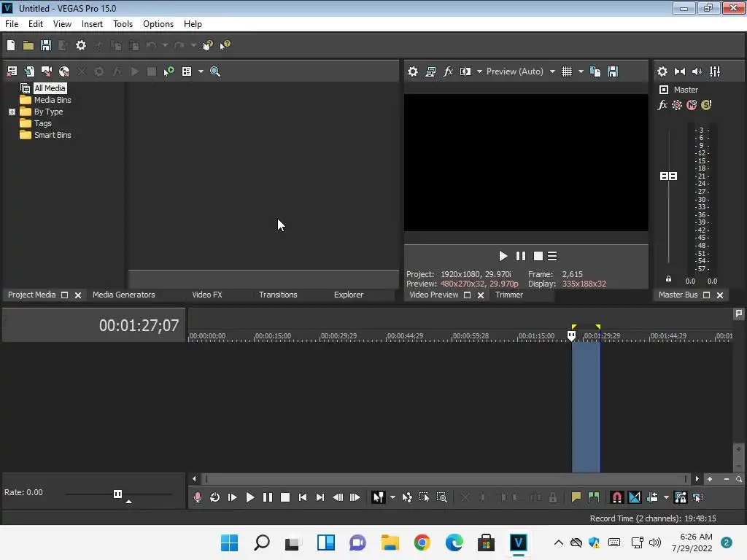The image size is (747, 560).
Task: Open Master FX icon
Action: [x=662, y=105]
